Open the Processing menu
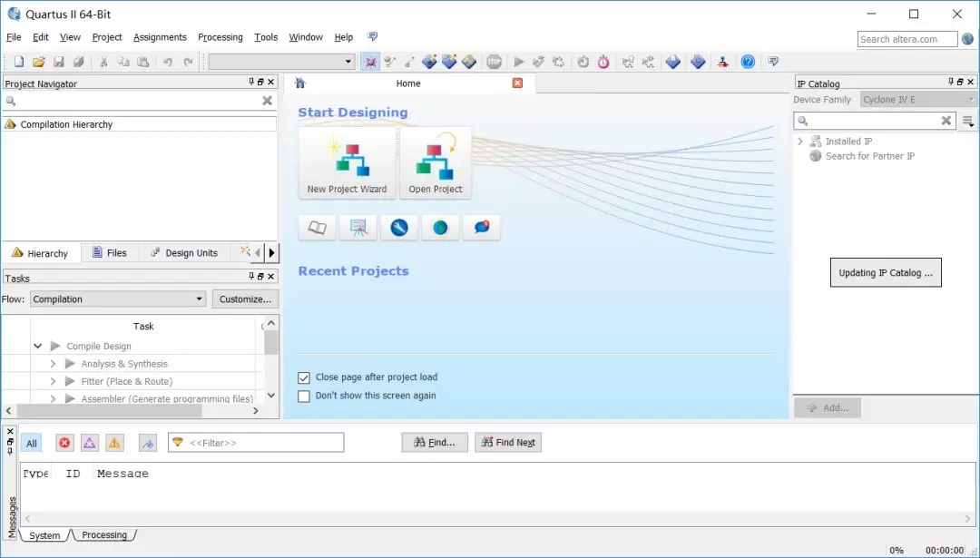Screen dimensions: 980x558 220,37
